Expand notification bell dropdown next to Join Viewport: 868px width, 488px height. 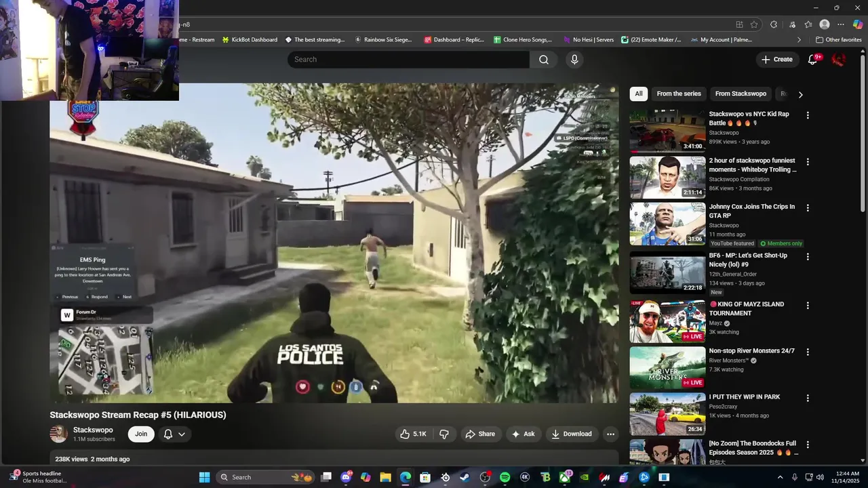tap(174, 434)
